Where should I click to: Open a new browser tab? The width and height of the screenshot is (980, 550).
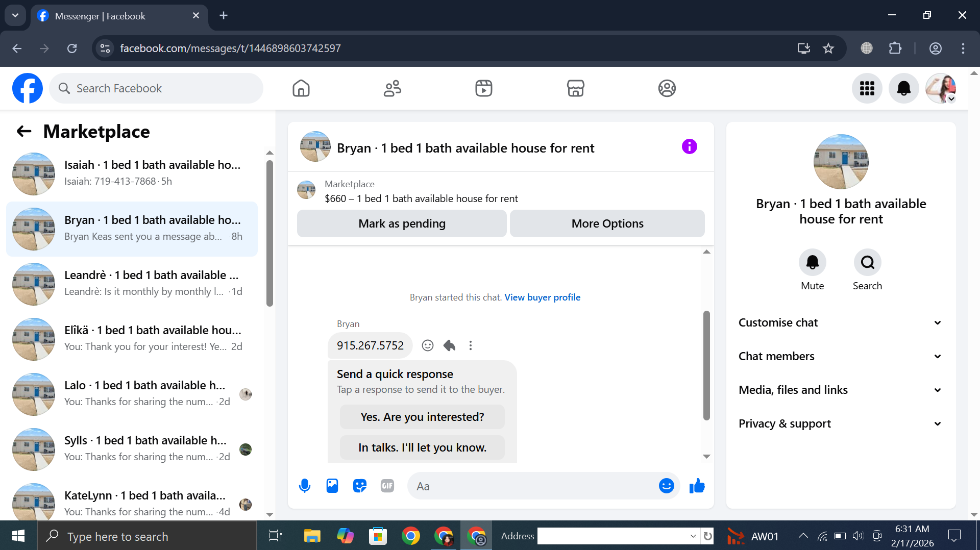[x=224, y=15]
